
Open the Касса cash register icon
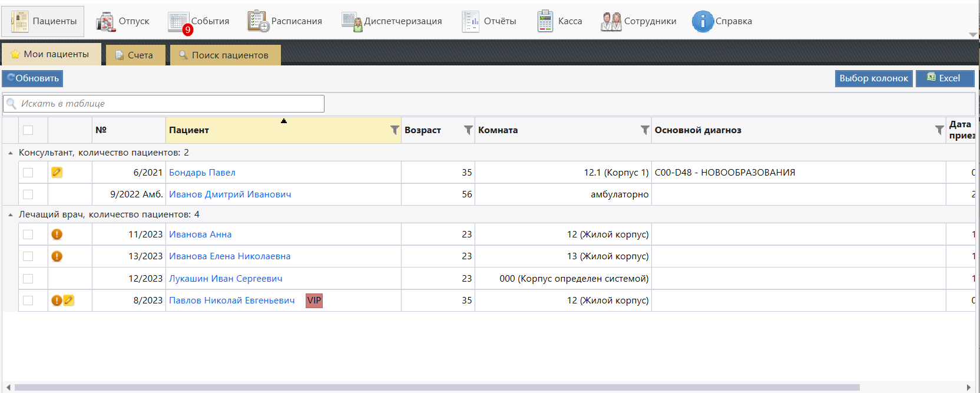click(x=545, y=22)
